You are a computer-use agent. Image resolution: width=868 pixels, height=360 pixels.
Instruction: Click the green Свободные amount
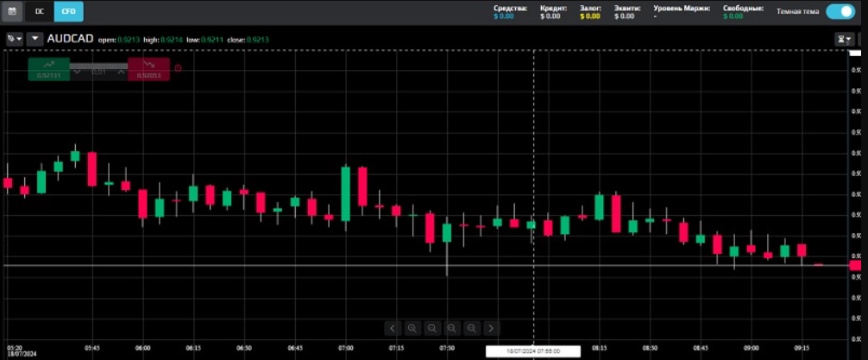(733, 16)
